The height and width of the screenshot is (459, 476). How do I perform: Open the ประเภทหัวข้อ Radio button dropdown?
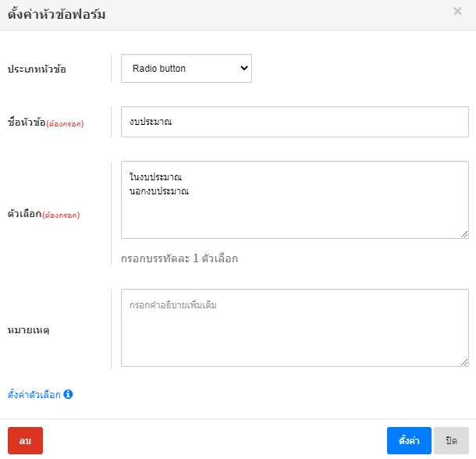pyautogui.click(x=186, y=68)
